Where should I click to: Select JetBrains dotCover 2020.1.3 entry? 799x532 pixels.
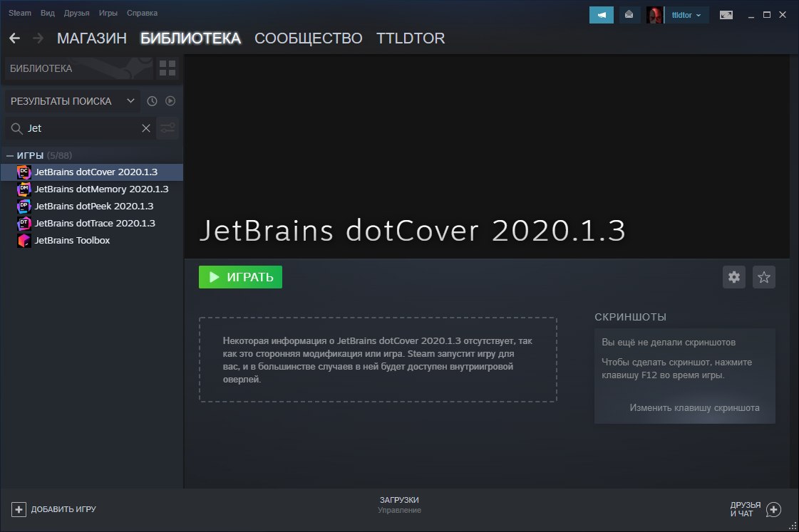[x=92, y=172]
